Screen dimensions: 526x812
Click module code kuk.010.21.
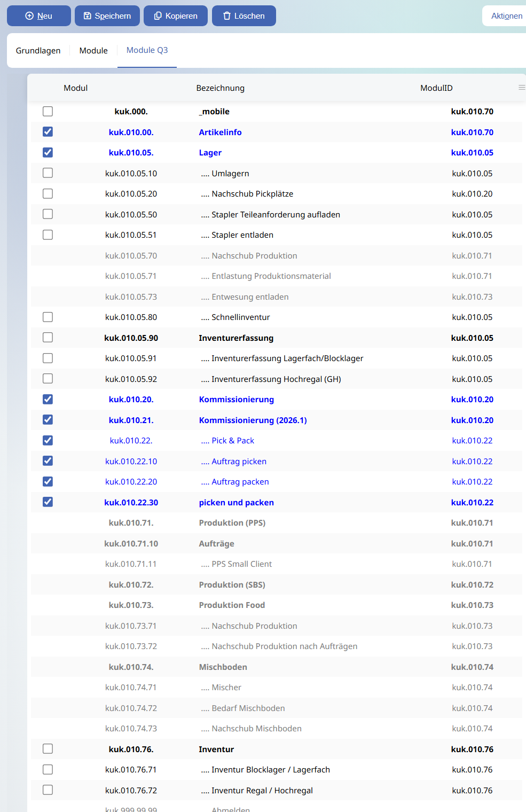131,420
